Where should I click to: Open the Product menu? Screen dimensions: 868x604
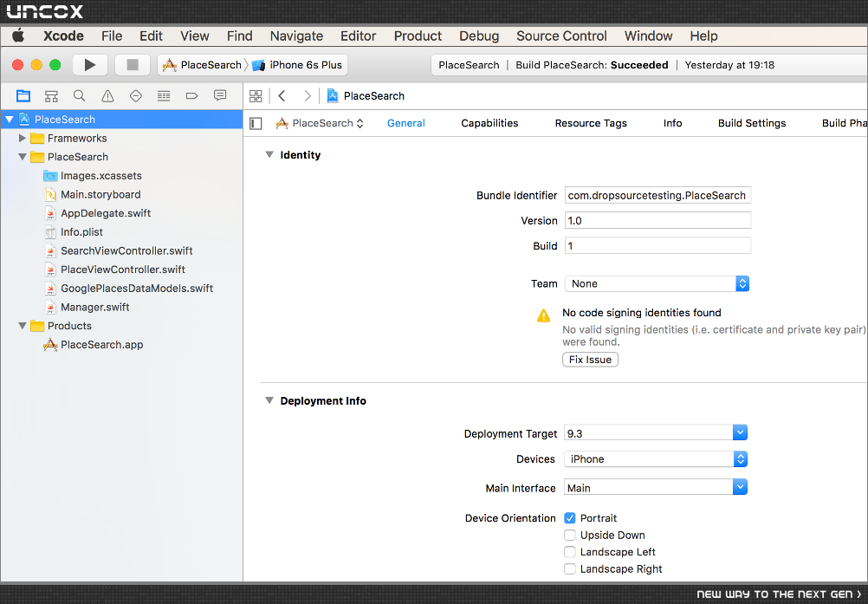tap(418, 36)
